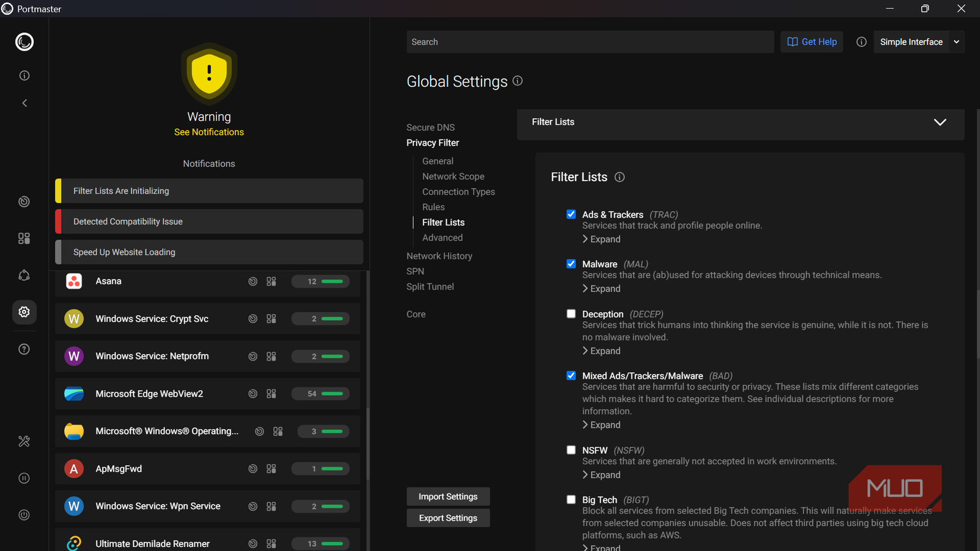Click Export Settings button
Screen dimensions: 980x551
448,518
